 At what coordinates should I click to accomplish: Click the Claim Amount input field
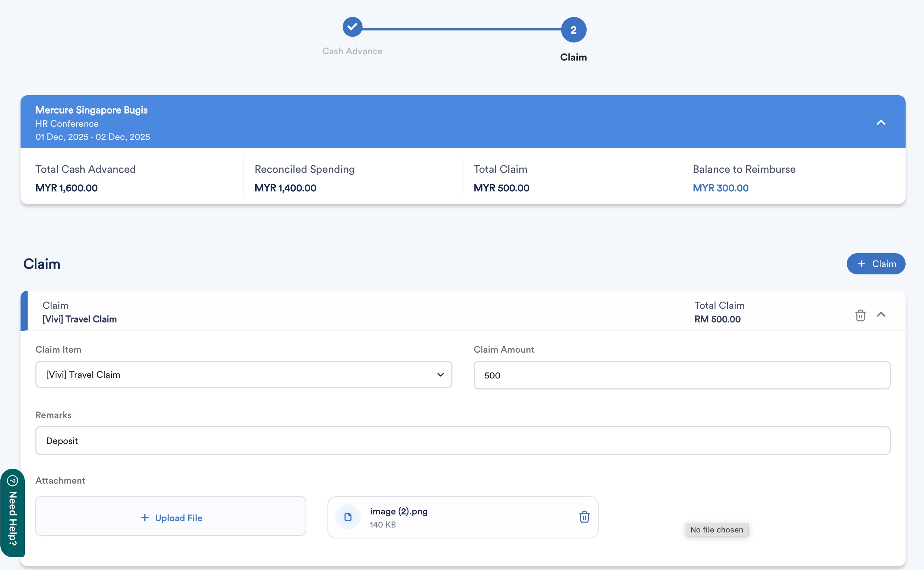point(681,375)
